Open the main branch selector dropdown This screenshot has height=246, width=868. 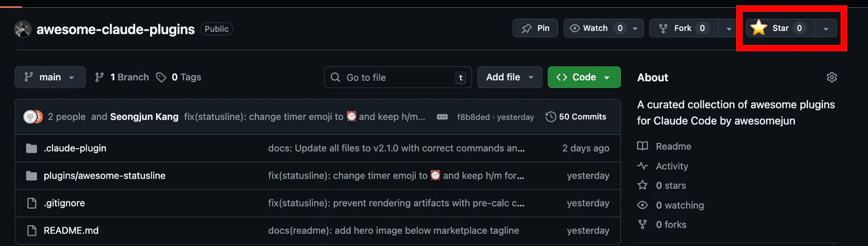[x=50, y=77]
